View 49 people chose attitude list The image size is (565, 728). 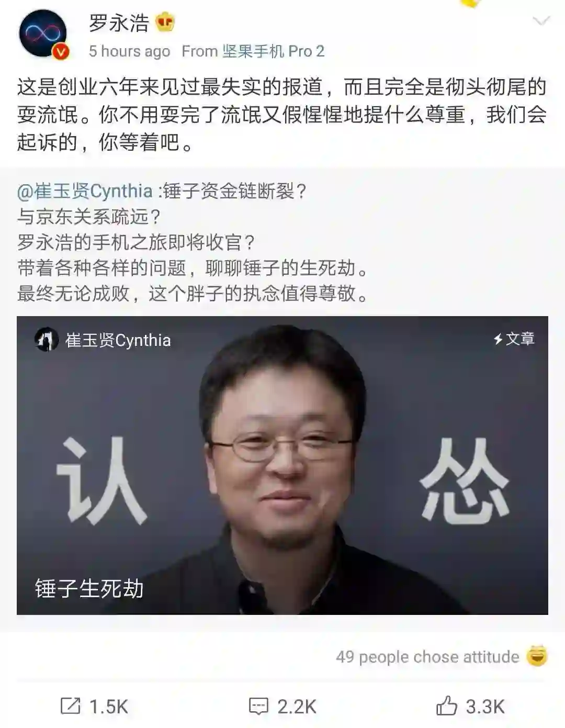427,656
